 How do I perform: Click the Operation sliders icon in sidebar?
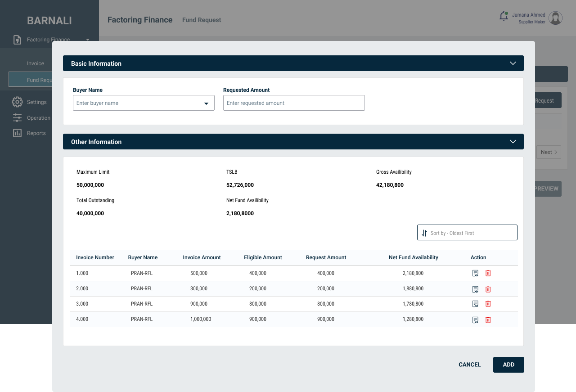(17, 118)
